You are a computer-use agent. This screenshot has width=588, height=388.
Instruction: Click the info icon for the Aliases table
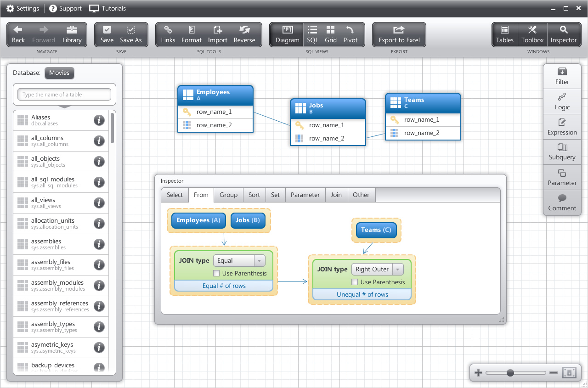(99, 120)
